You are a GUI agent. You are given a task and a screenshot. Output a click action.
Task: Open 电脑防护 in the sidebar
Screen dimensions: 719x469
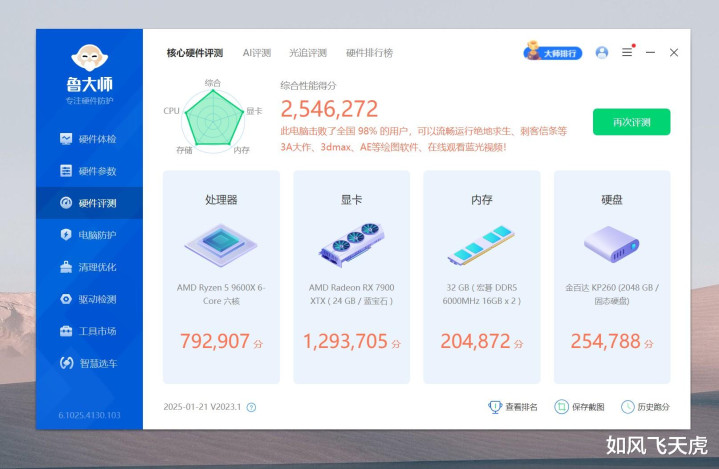click(89, 235)
